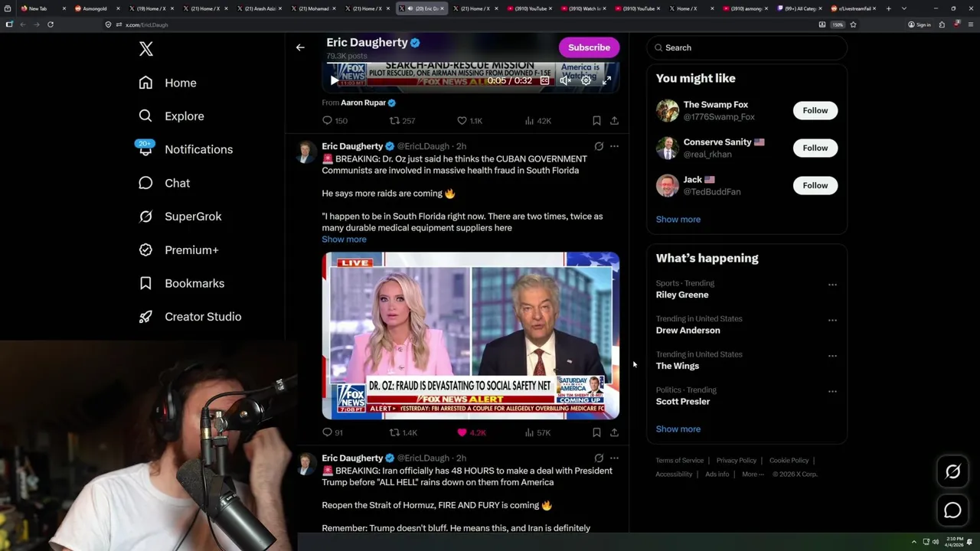Reply to the post with 150 replies

pyautogui.click(x=335, y=121)
